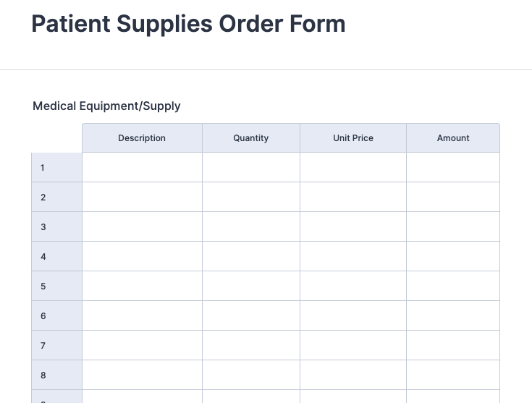Viewport: 532px width, 403px height.
Task: Select the Quantity field for row 1
Action: click(x=251, y=167)
